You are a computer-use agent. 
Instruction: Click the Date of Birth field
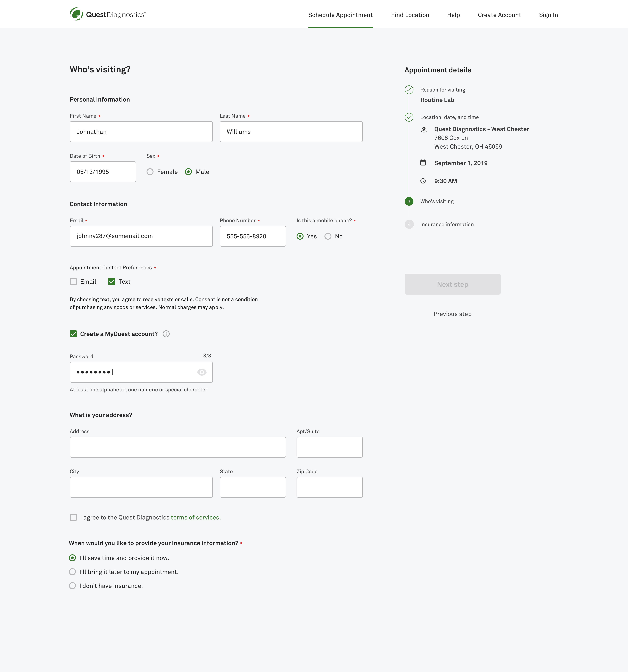pyautogui.click(x=103, y=172)
